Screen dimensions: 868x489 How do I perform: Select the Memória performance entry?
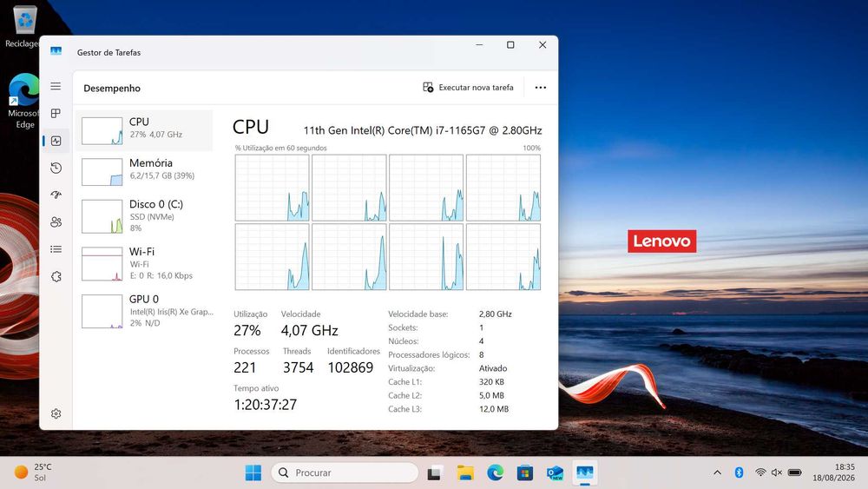tap(144, 171)
